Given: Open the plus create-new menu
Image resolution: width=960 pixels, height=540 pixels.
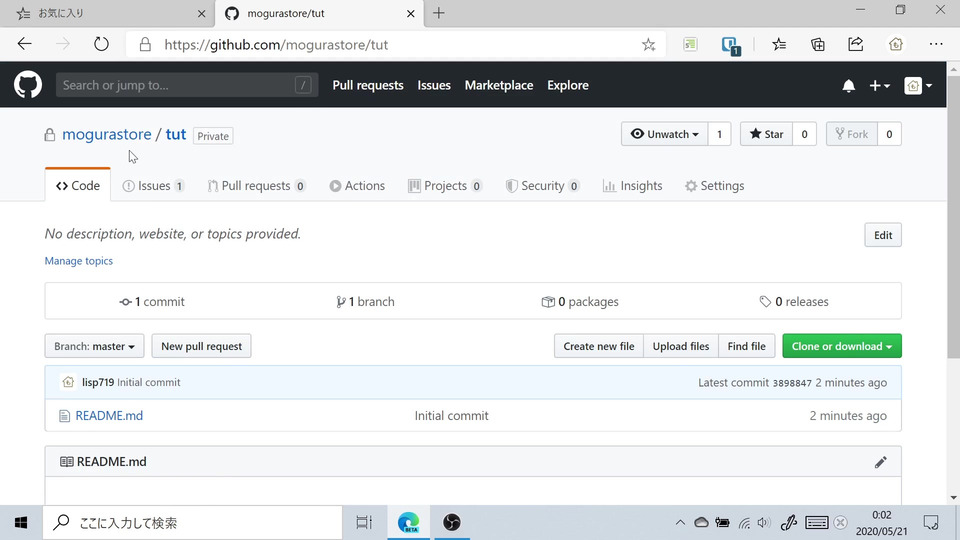Looking at the screenshot, I should click(x=879, y=86).
